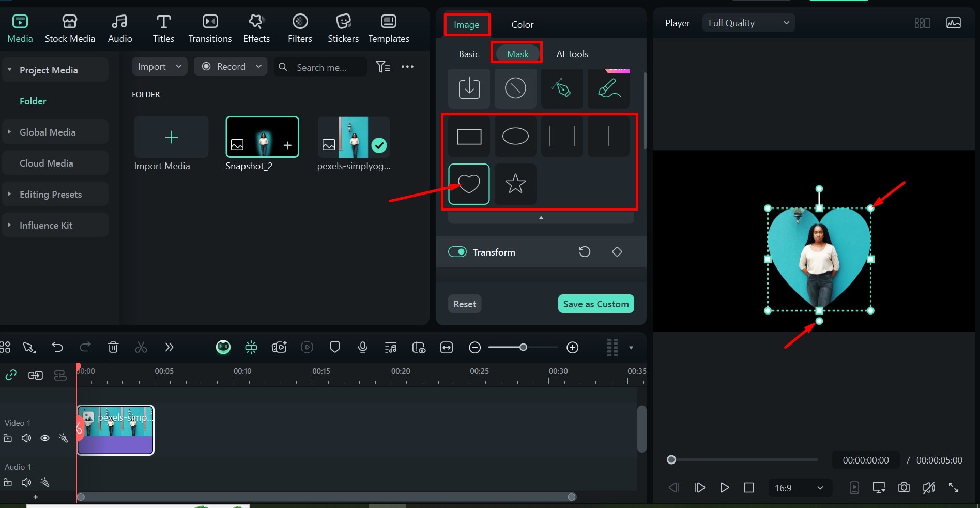980x508 pixels.
Task: Stop the preview playback
Action: click(749, 487)
